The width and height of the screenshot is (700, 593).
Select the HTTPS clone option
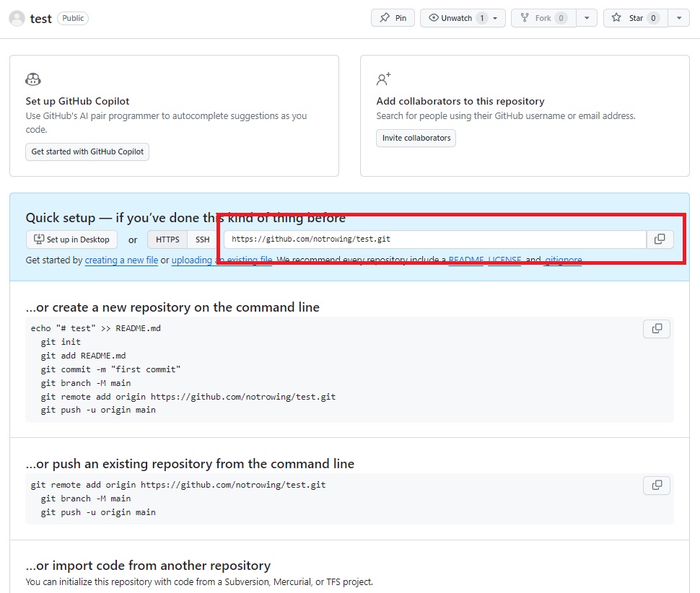(167, 240)
